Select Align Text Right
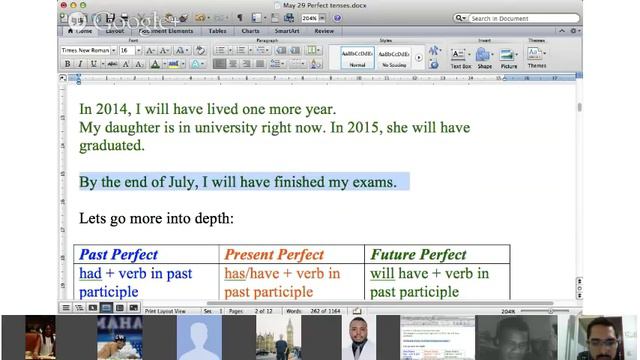Viewport: 640px width, 360px height. tap(246, 64)
